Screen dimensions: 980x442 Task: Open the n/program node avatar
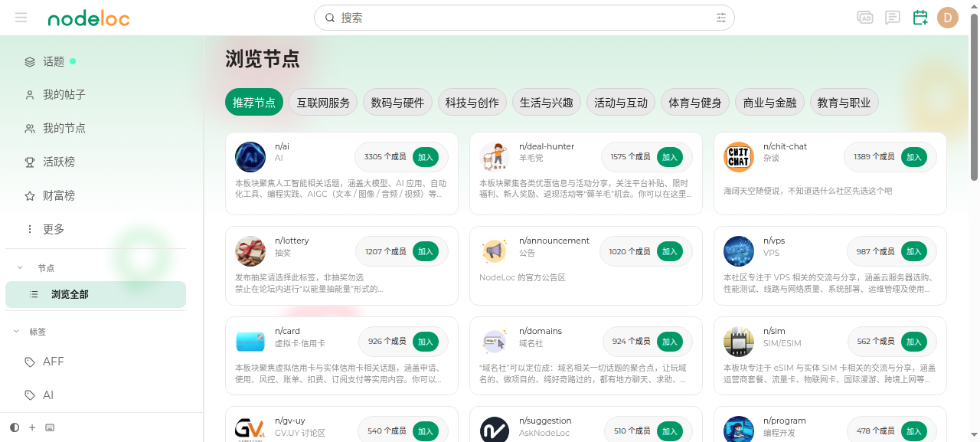coord(739,429)
